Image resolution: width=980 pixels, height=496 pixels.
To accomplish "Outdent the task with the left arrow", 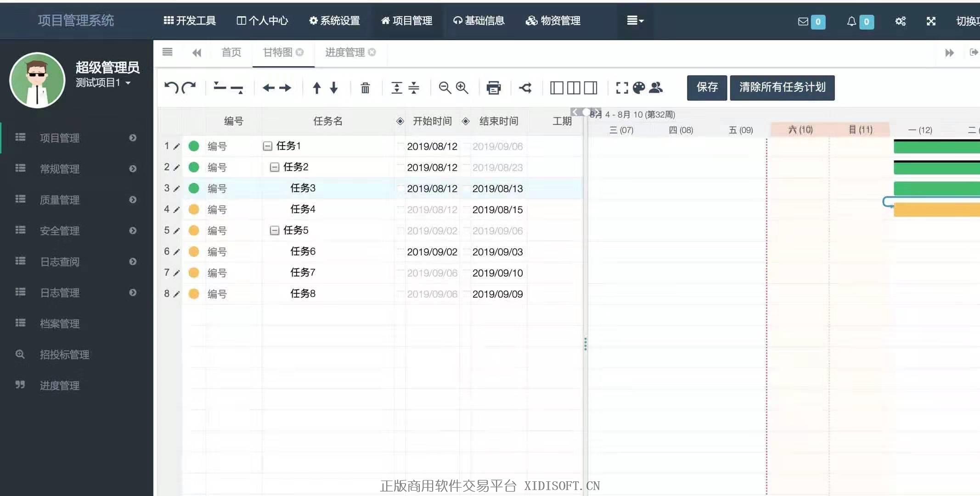I will (269, 87).
